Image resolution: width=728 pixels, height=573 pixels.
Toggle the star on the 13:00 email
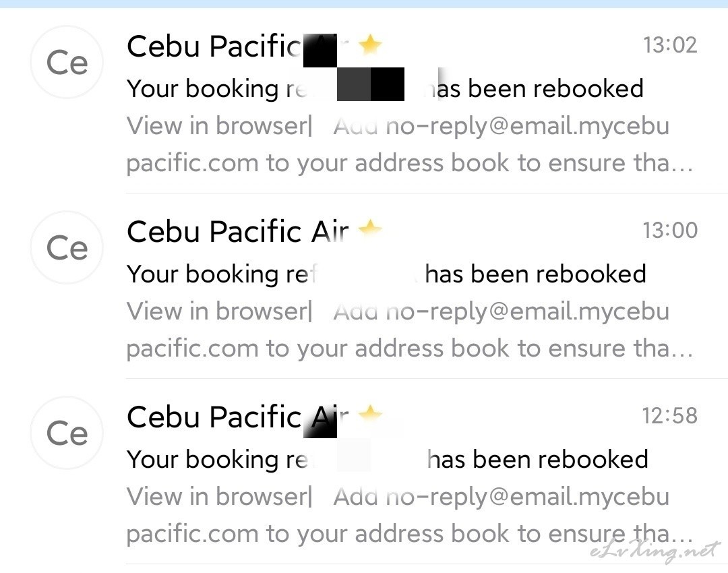[x=370, y=229]
